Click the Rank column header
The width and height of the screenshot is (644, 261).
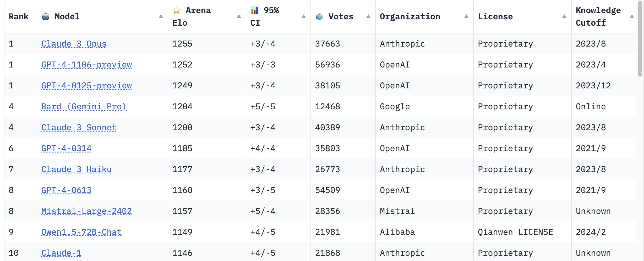tap(19, 16)
